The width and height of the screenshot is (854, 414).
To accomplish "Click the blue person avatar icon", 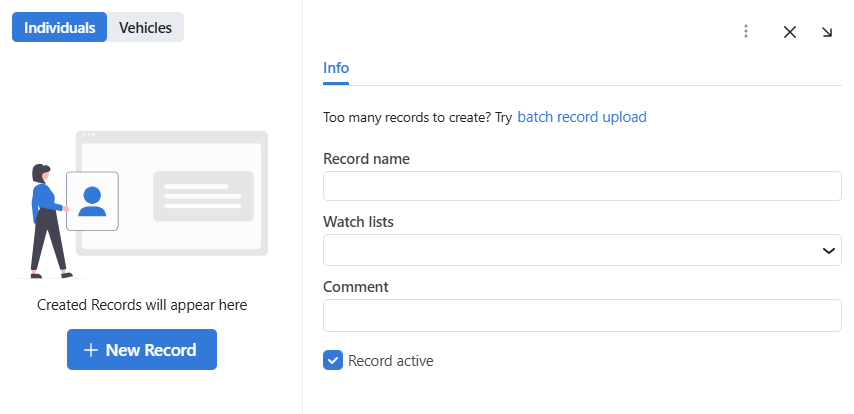I will (92, 201).
